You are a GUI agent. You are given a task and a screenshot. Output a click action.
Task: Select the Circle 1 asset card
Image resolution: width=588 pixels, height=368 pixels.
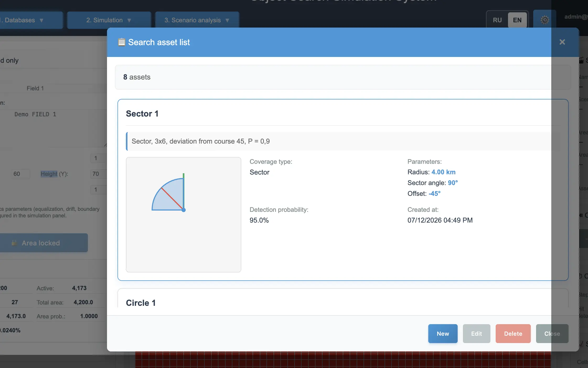pyautogui.click(x=343, y=298)
